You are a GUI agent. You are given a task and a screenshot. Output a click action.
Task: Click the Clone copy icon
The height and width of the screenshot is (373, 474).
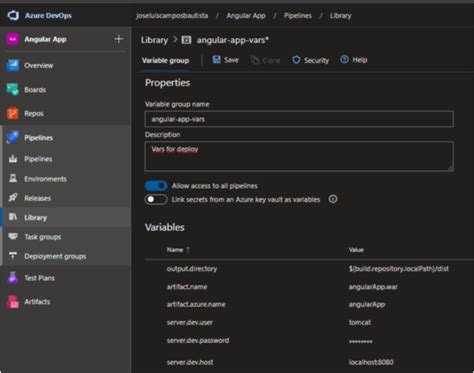point(255,60)
